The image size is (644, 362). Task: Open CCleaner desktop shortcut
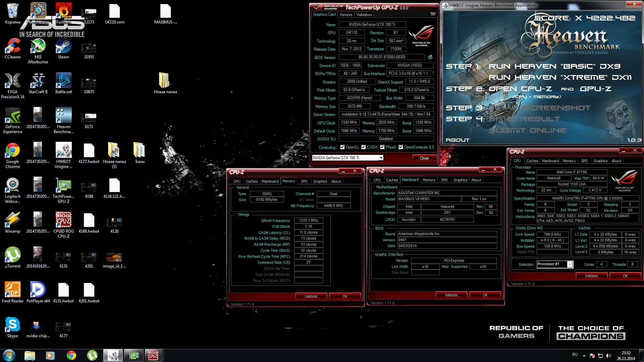[13, 48]
